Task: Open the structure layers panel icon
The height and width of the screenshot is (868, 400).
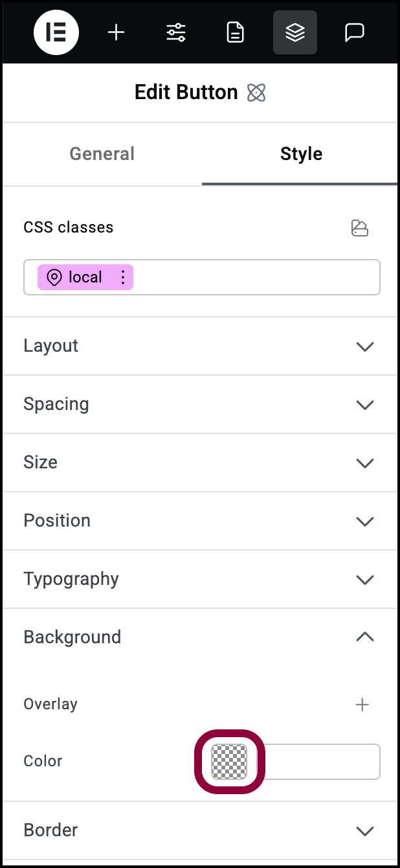Action: [x=294, y=32]
